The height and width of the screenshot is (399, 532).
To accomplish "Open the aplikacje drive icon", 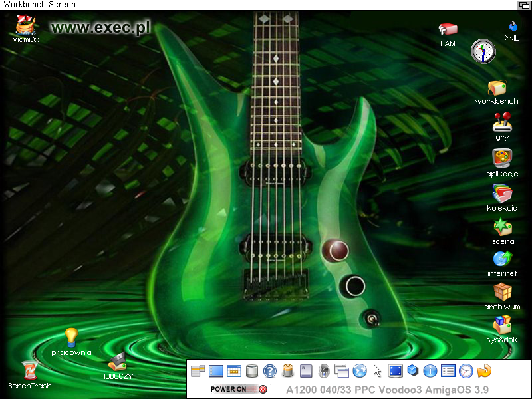I will (501, 158).
